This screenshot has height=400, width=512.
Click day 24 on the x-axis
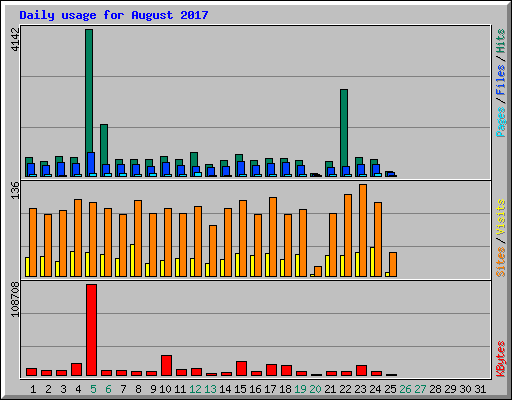pyautogui.click(x=375, y=389)
